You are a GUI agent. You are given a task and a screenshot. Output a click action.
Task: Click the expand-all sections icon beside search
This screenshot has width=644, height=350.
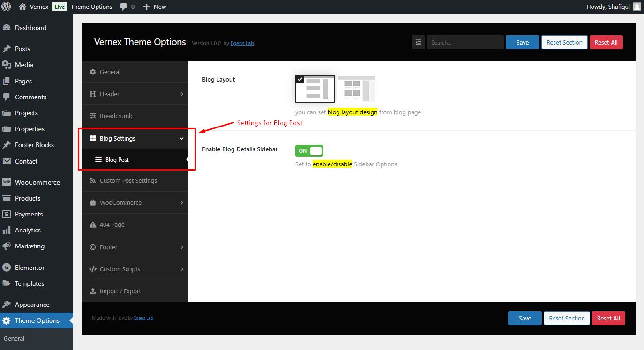click(418, 42)
